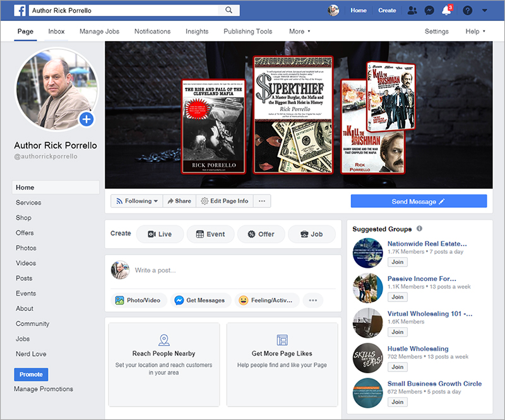Open the three-dots menu beside Edit Page Info

(x=263, y=201)
